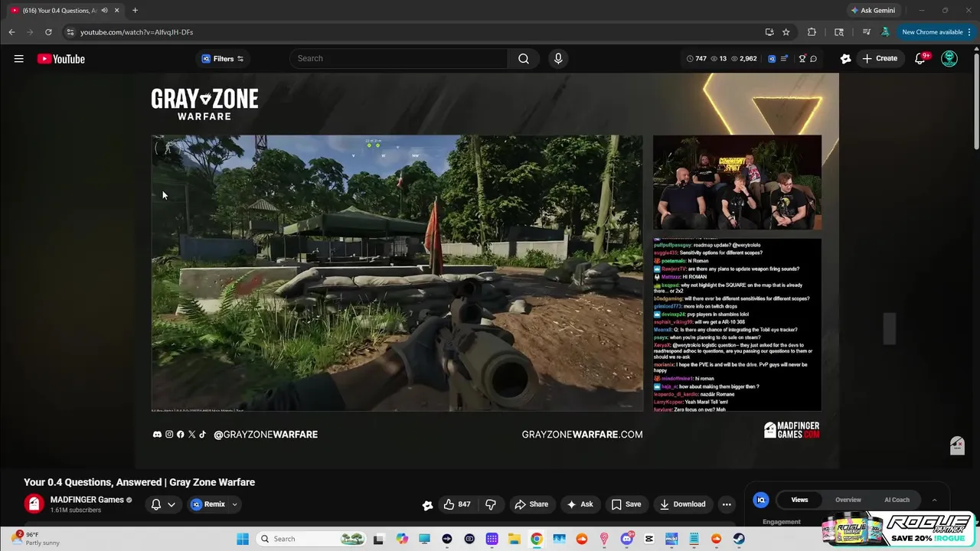Go to the YouTube home logo
Screen dimensions: 980x551
60,59
